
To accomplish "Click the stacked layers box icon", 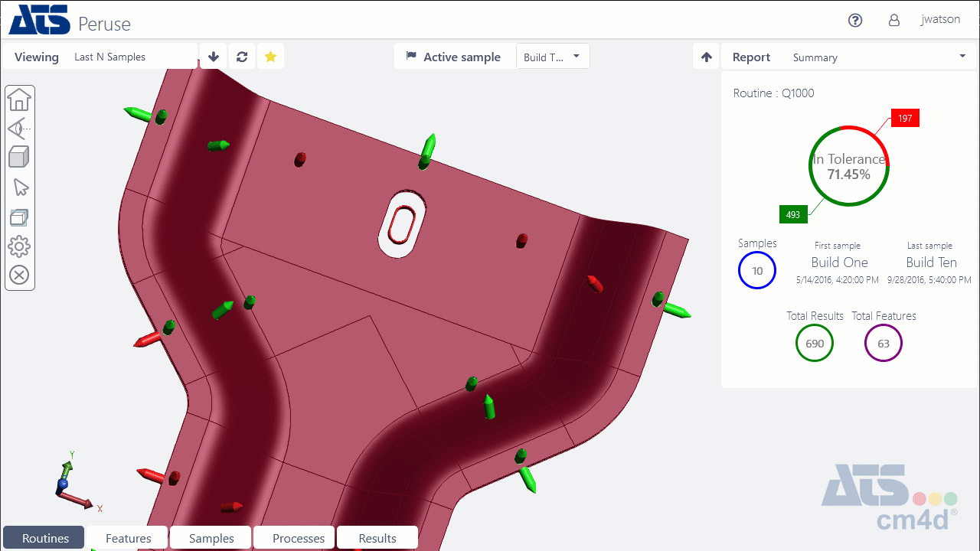I will [x=19, y=217].
